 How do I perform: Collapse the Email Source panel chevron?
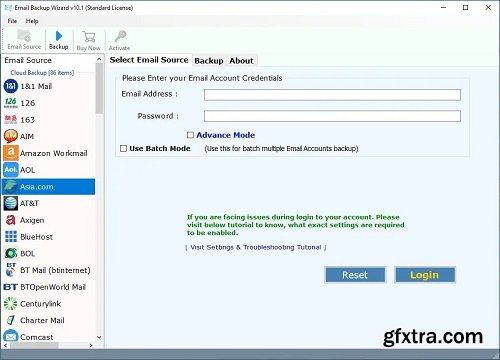tap(99, 59)
